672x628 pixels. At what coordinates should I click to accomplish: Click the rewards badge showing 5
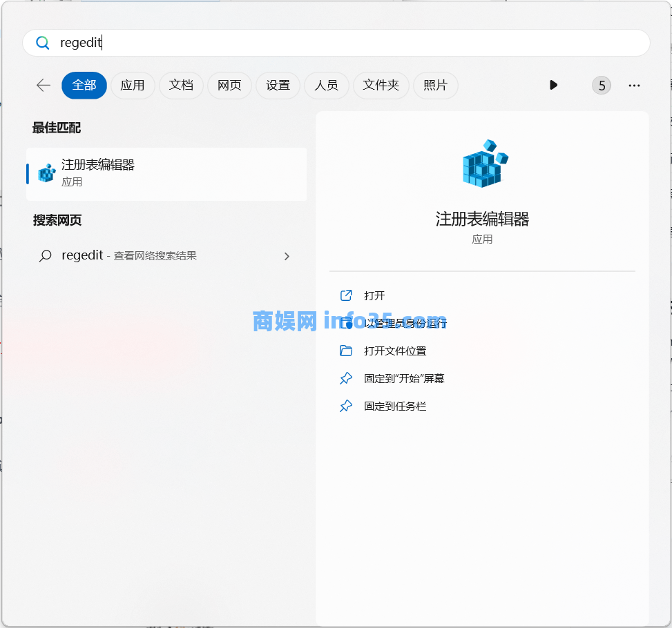pyautogui.click(x=602, y=85)
